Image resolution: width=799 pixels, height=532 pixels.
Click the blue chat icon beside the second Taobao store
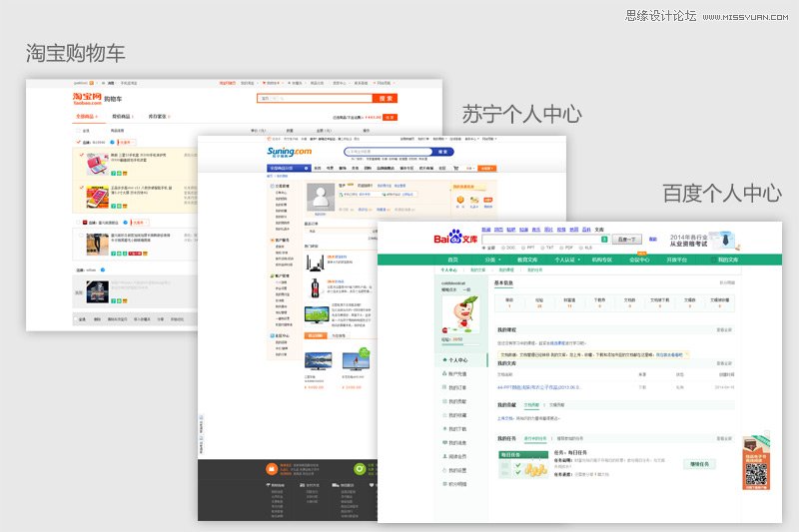[x=126, y=223]
